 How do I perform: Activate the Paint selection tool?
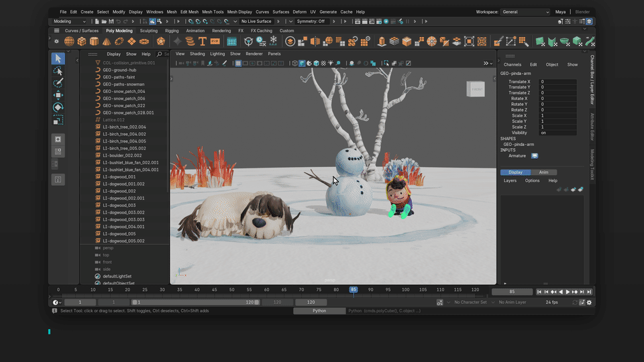coord(58,83)
